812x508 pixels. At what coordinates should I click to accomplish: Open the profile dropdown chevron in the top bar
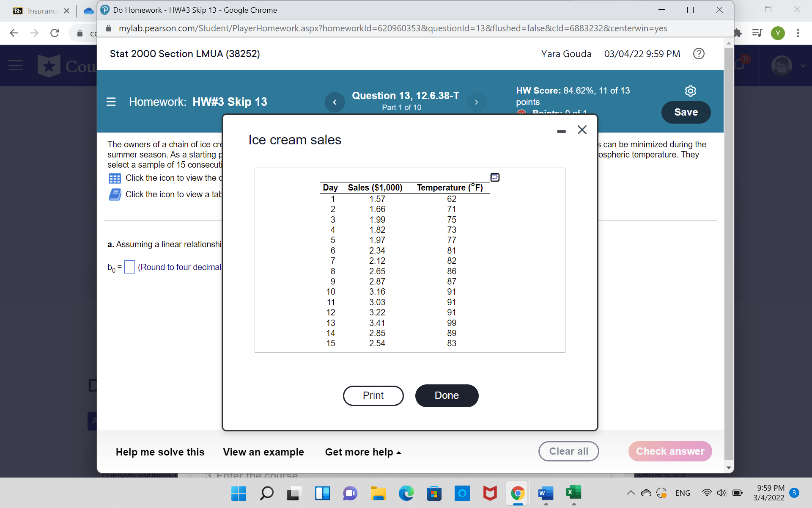coord(802,66)
